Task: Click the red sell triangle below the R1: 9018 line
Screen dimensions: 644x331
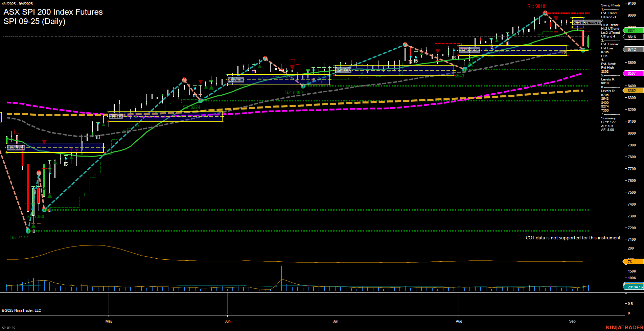Action: tap(556, 18)
